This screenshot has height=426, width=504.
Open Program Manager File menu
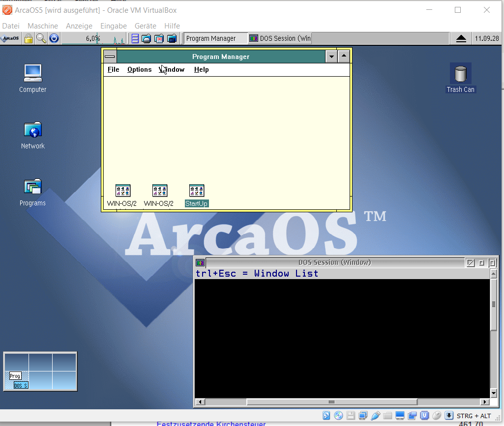(113, 69)
